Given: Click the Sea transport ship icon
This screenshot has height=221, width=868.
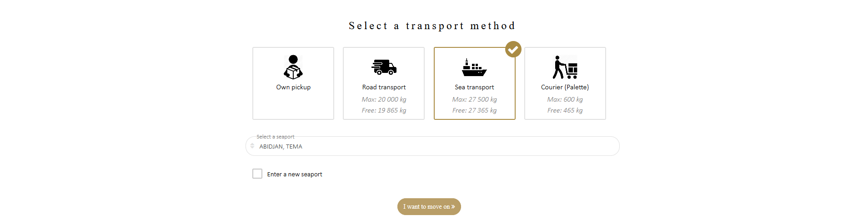Looking at the screenshot, I should tap(474, 67).
